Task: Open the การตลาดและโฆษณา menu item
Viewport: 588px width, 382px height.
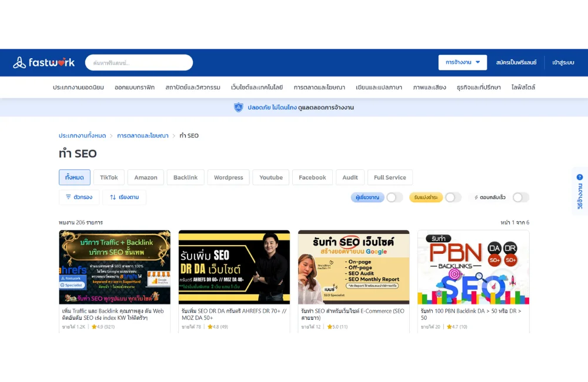Action: click(319, 88)
